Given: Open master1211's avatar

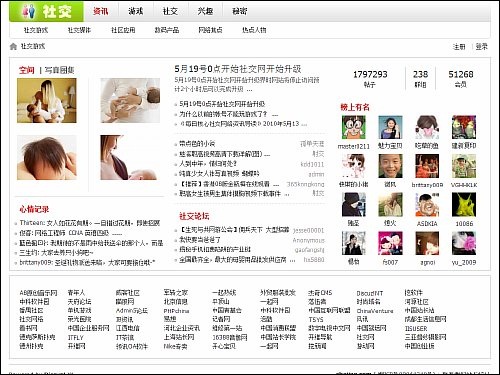Looking at the screenshot, I should pyautogui.click(x=354, y=127).
